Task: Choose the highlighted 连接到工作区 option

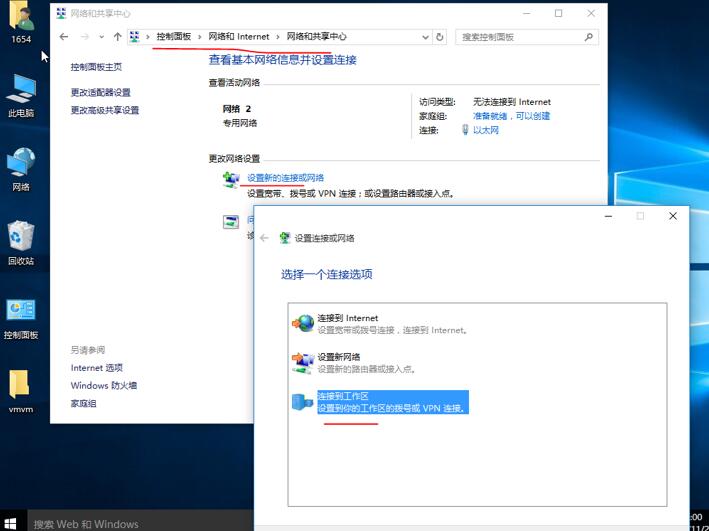Action: pyautogui.click(x=343, y=396)
